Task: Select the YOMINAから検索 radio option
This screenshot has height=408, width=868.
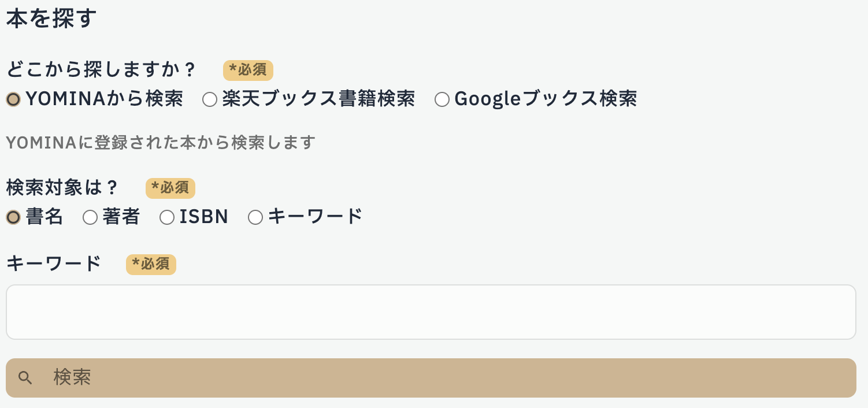Action: pos(13,99)
